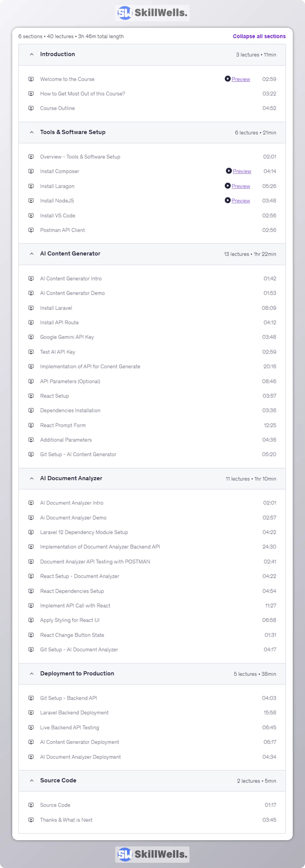
Task: Click the video icon beside React Prompt Form
Action: (x=31, y=425)
